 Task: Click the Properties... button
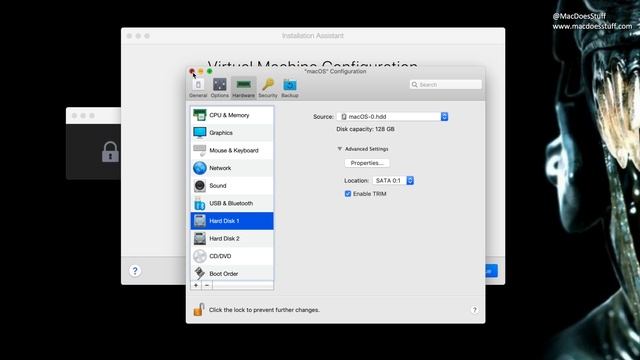pos(367,163)
